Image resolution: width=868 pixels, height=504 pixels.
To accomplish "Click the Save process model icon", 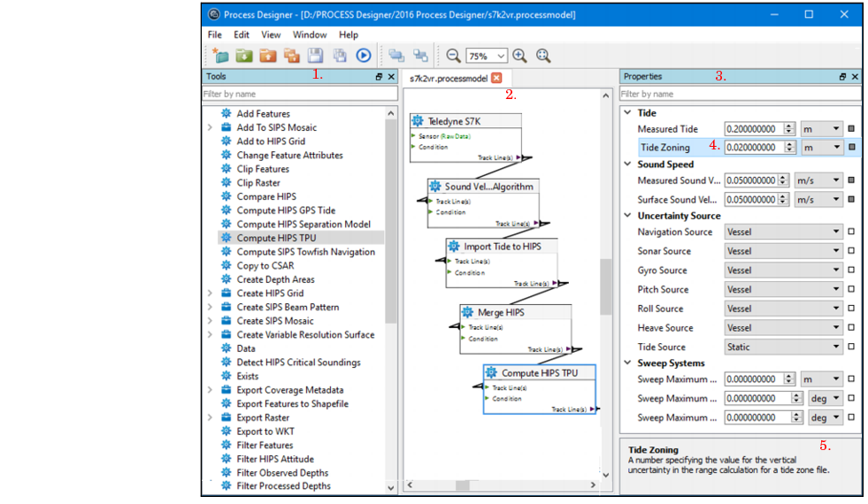I will coord(316,56).
